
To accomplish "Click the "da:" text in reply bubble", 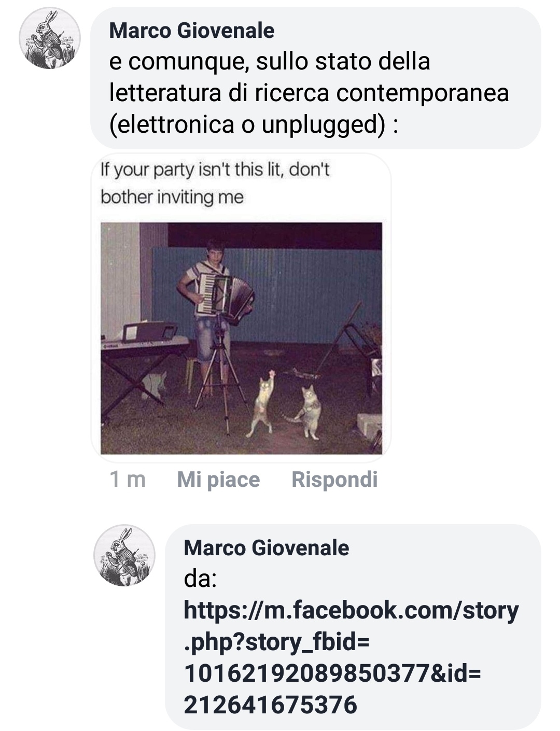I will click(200, 579).
